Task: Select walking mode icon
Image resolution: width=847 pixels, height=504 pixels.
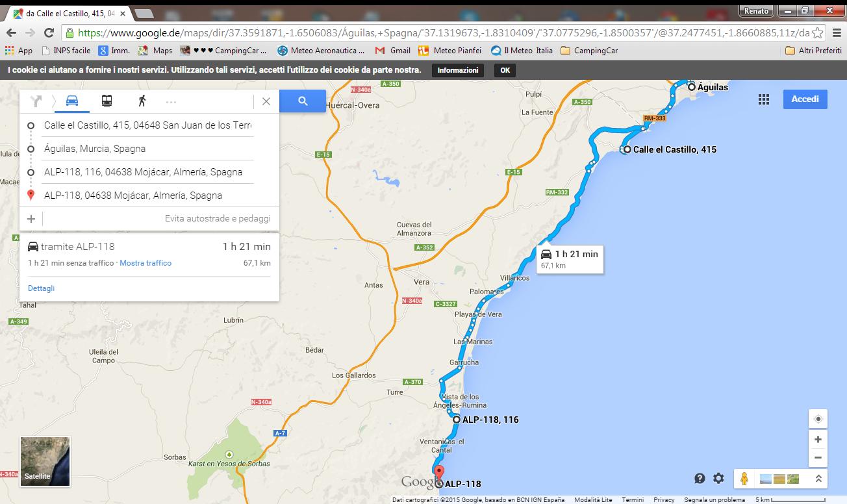Action: pyautogui.click(x=142, y=101)
